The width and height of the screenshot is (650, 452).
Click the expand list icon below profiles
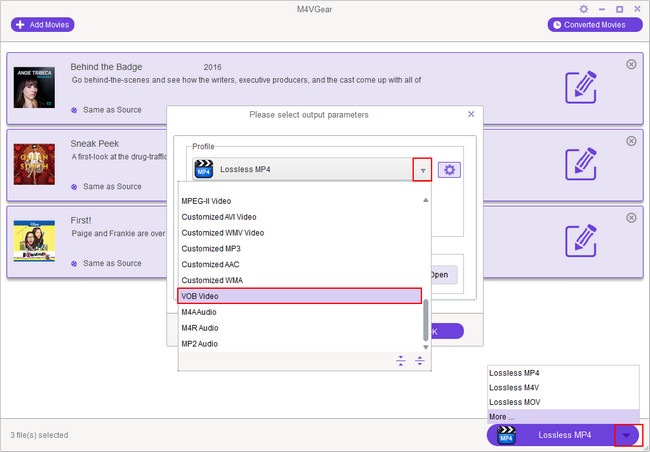(420, 360)
